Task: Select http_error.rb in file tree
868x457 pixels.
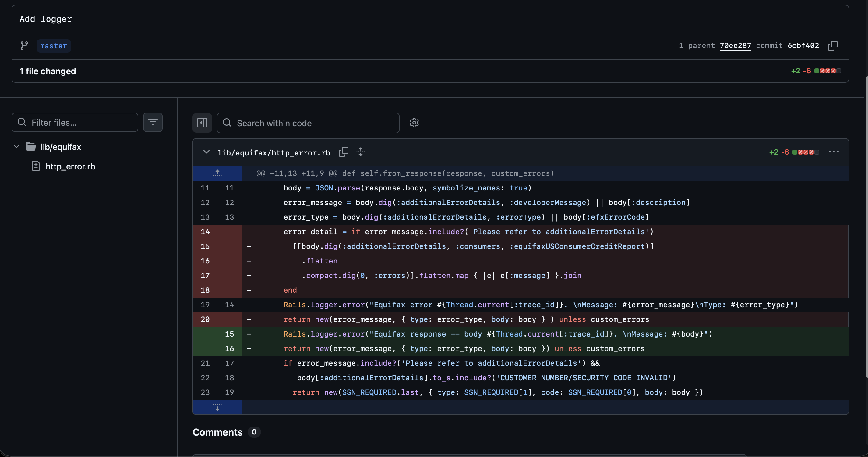Action: coord(70,166)
